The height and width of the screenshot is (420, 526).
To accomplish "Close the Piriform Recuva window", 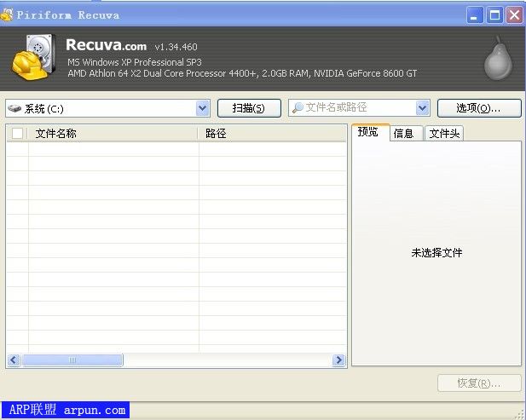I will 515,15.
